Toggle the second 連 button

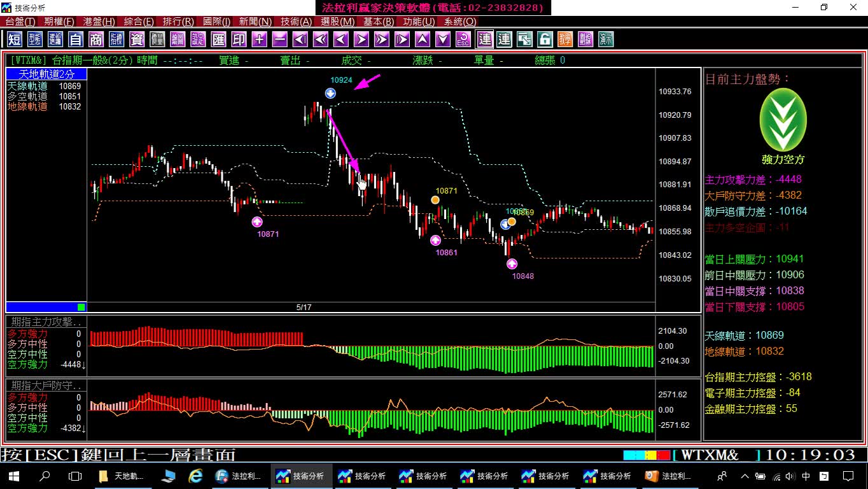(x=504, y=39)
